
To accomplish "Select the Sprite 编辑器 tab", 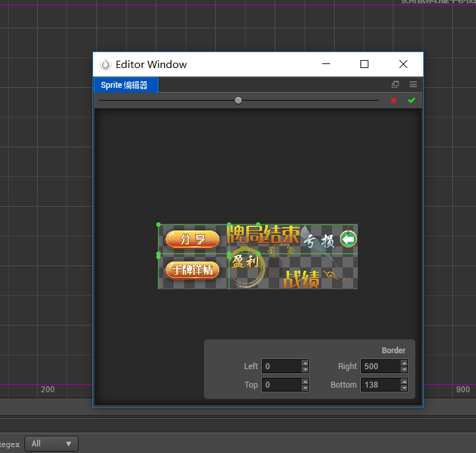I will click(125, 85).
